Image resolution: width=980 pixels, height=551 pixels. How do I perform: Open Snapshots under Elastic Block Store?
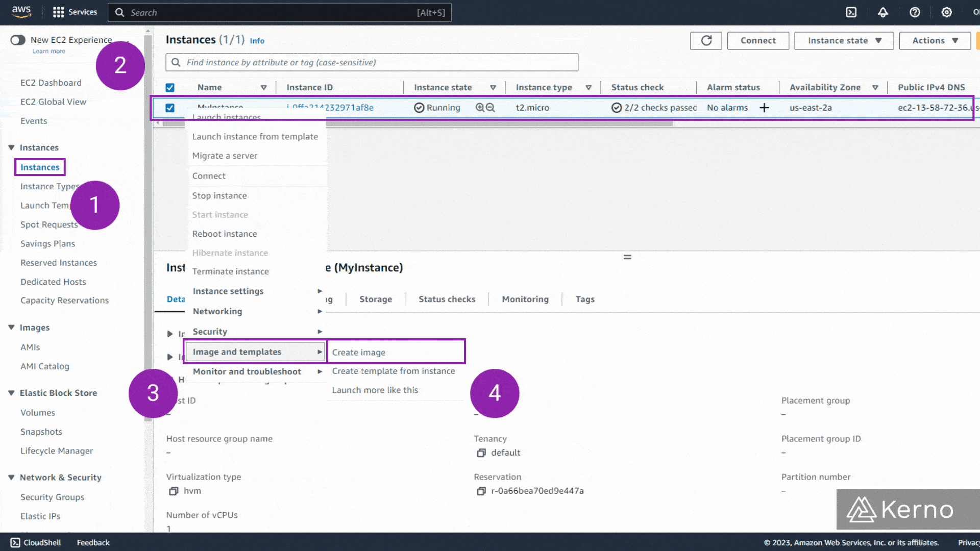[x=41, y=432]
